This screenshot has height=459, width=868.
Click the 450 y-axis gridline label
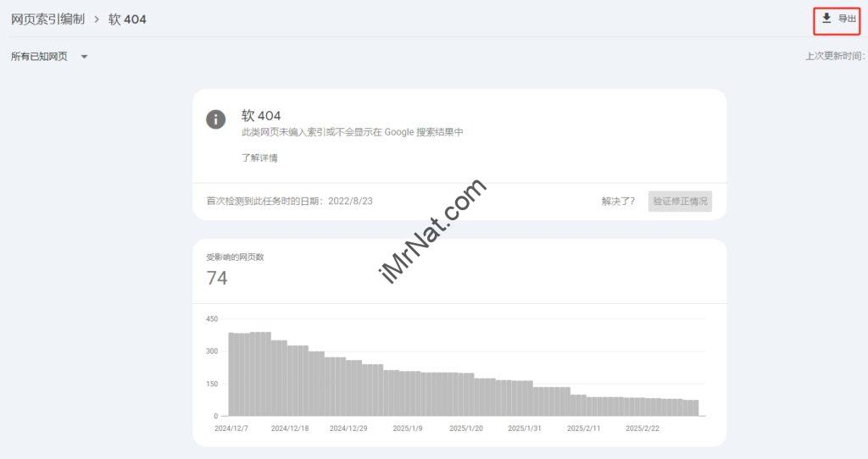point(211,319)
